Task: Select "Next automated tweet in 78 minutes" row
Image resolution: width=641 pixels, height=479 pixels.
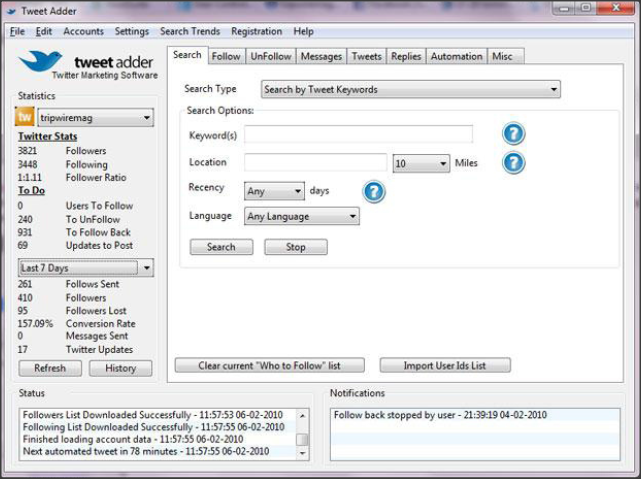Action: [158, 452]
